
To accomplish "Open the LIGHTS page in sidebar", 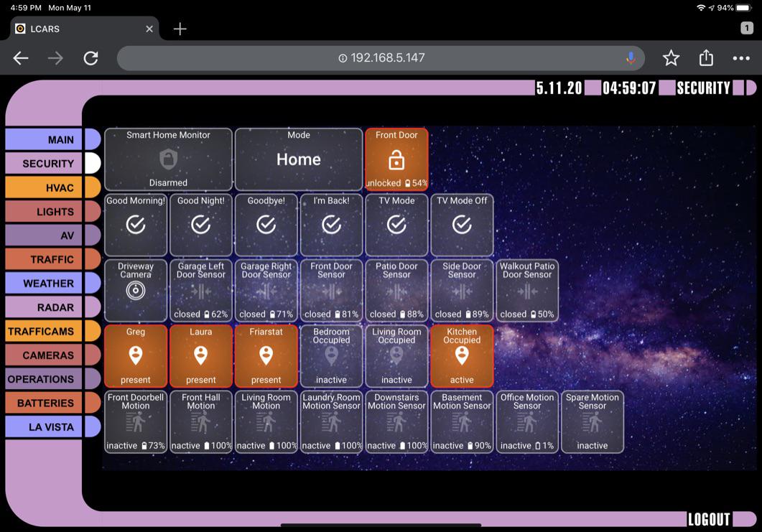I will (52, 212).
